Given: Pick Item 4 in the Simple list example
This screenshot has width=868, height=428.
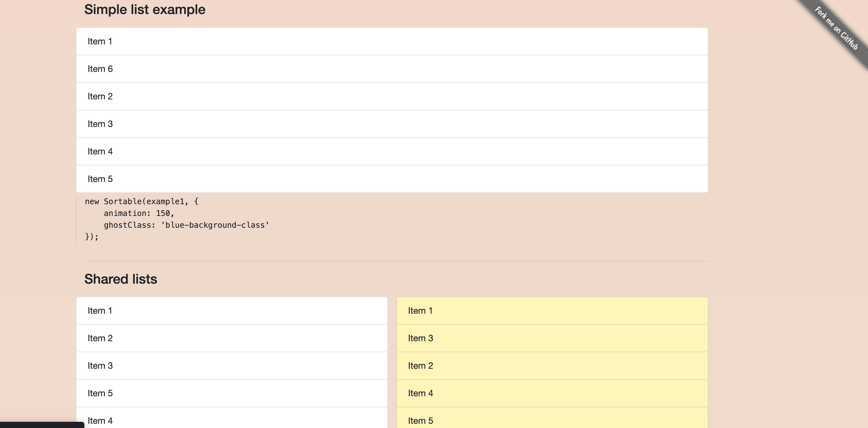Looking at the screenshot, I should click(392, 152).
